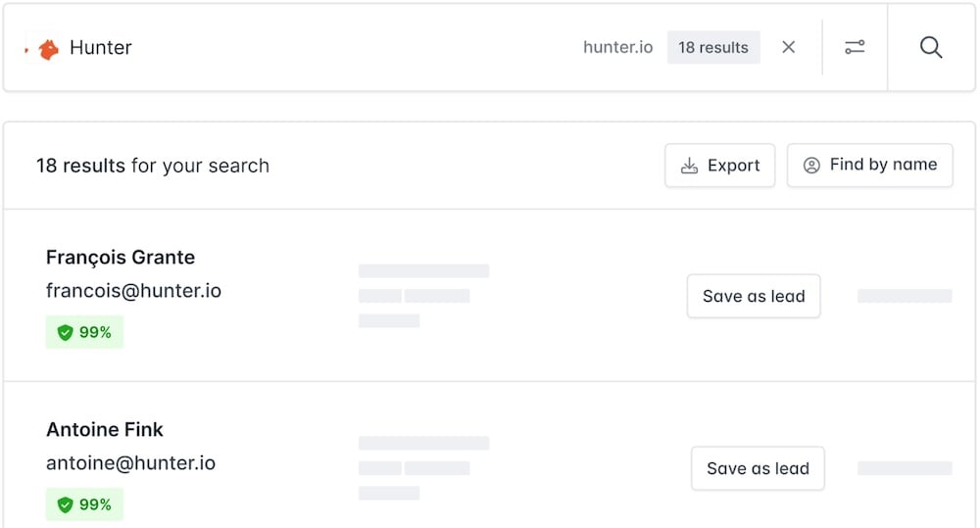Image resolution: width=980 pixels, height=528 pixels.
Task: Clear the hunter.io search with X icon
Action: point(789,47)
